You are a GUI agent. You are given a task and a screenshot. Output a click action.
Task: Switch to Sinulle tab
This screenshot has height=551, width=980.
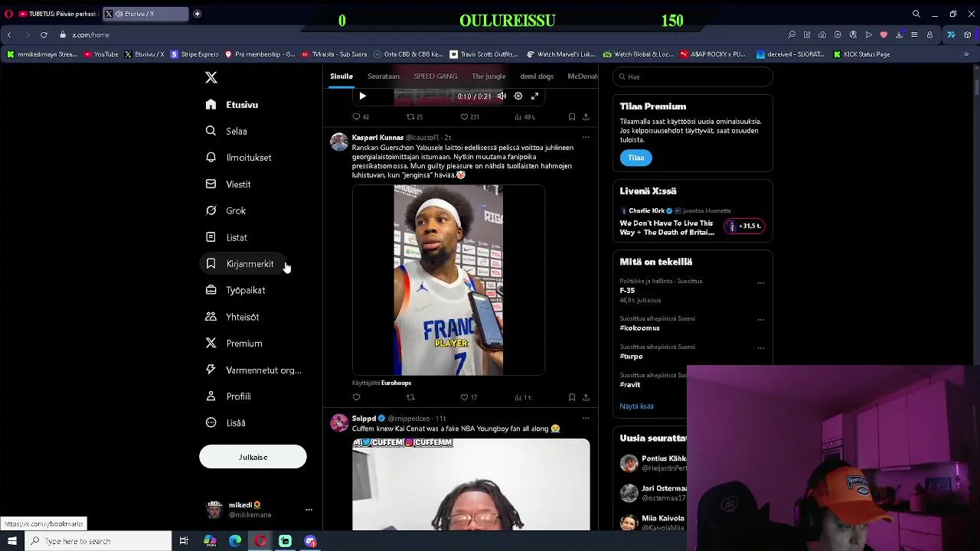[x=341, y=77]
